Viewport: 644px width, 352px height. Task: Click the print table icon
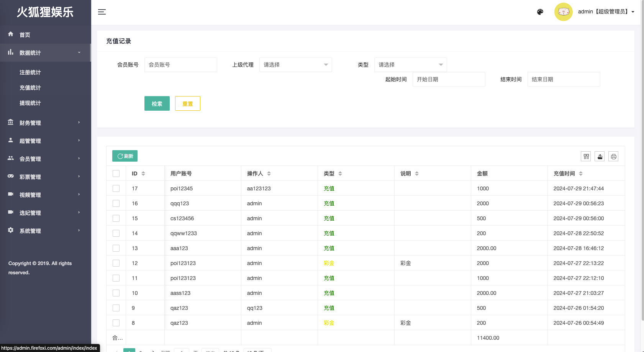613,156
